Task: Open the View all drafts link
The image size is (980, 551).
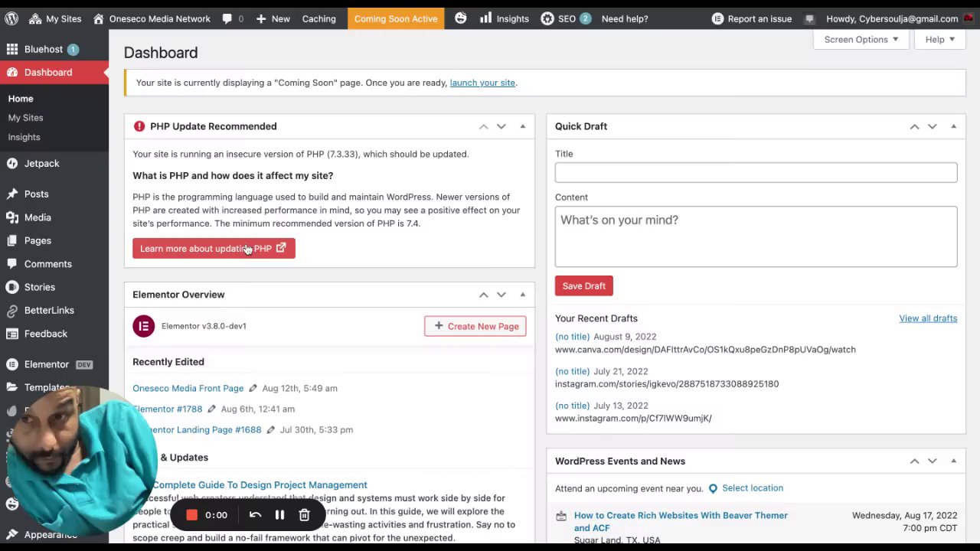Action: 928,318
